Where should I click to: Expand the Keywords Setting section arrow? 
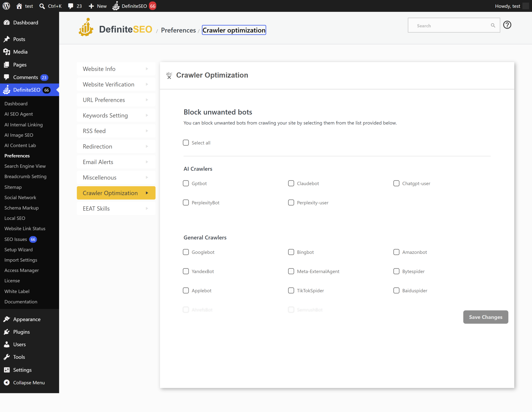147,115
